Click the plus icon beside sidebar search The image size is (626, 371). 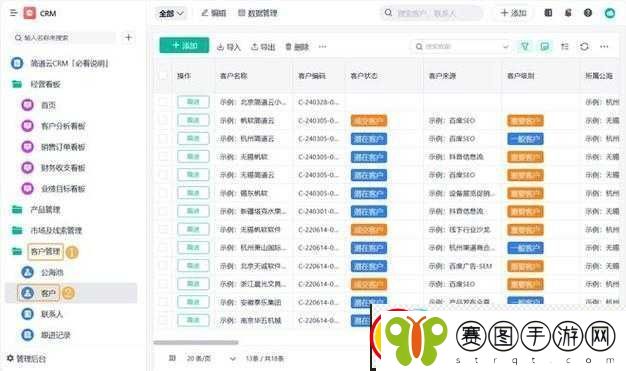[128, 38]
